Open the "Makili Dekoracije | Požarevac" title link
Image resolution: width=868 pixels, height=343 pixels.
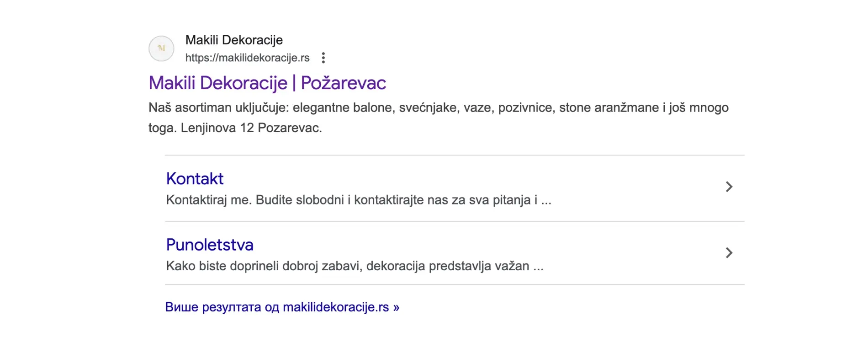click(x=267, y=83)
